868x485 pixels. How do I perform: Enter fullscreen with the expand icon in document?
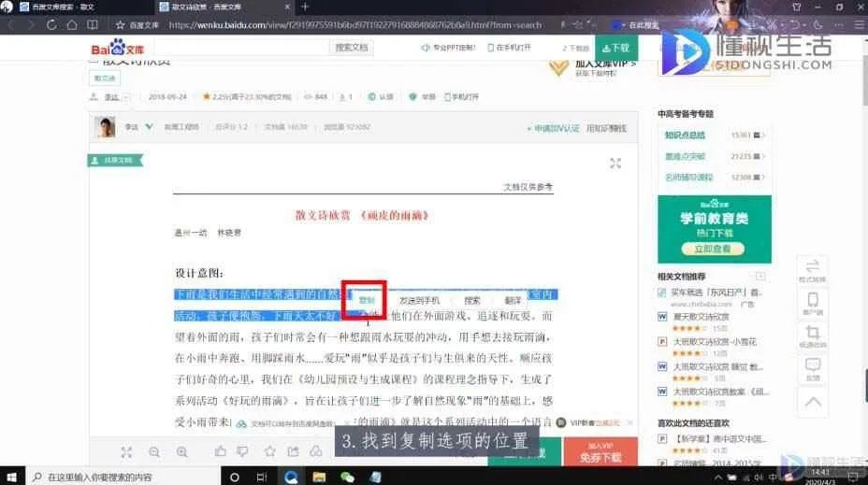(x=615, y=164)
